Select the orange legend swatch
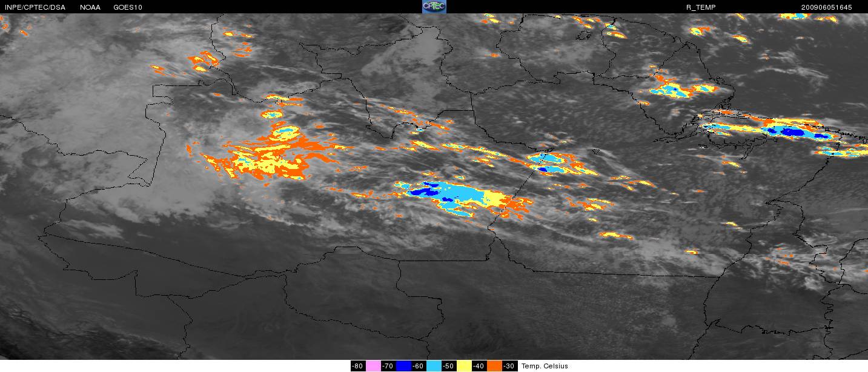Image resolution: width=868 pixels, height=372 pixels. [494, 366]
